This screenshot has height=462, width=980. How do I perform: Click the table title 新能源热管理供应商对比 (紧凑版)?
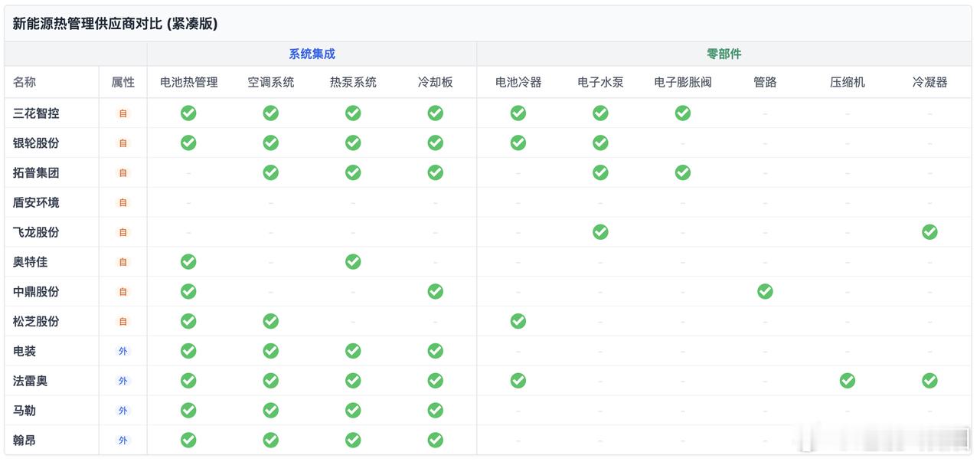click(115, 24)
